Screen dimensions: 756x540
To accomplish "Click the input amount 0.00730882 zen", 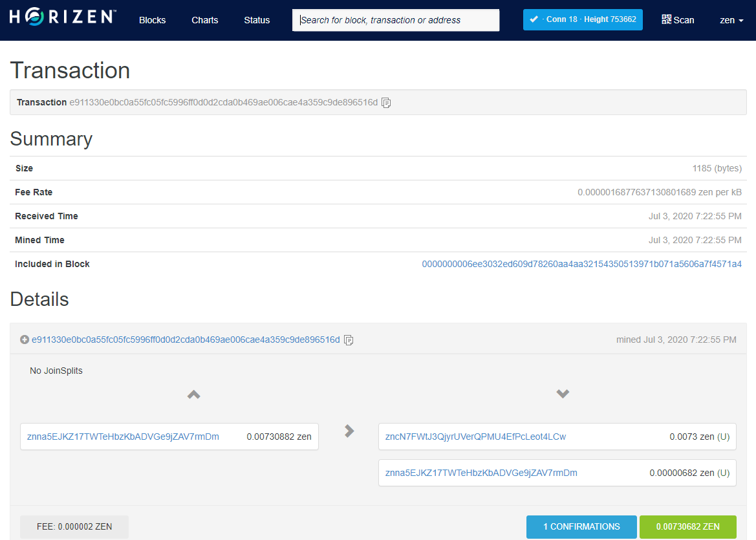I will pos(279,437).
